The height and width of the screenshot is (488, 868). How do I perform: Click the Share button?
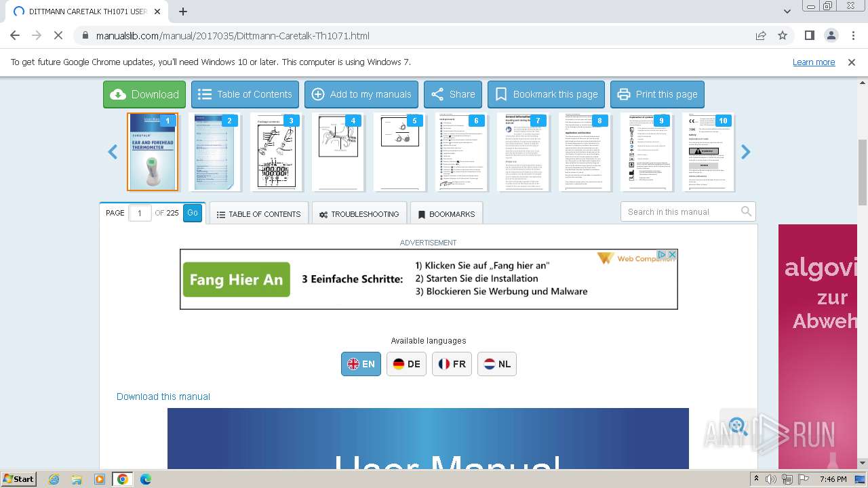pyautogui.click(x=453, y=94)
